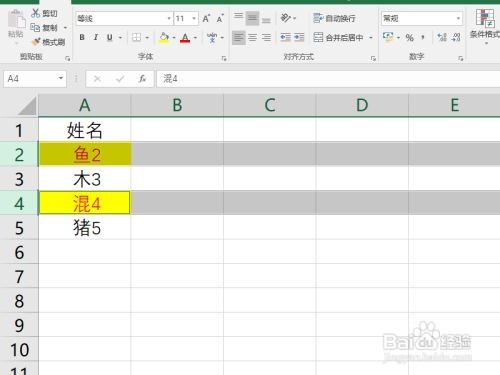500x375 pixels.
Task: Open the font group dialog launcher
Action: pos(224,58)
